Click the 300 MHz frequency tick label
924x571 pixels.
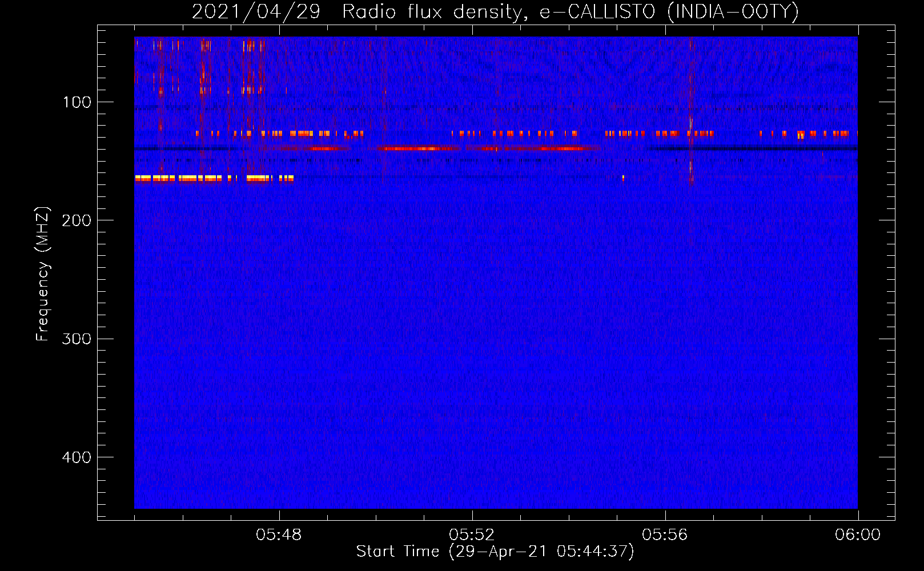pos(77,339)
